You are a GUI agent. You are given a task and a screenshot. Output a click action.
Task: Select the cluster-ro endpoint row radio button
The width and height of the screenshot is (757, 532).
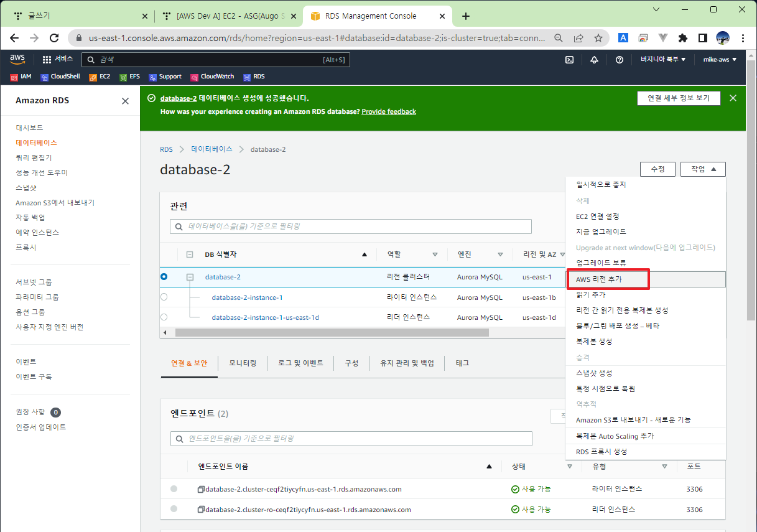coord(174,509)
